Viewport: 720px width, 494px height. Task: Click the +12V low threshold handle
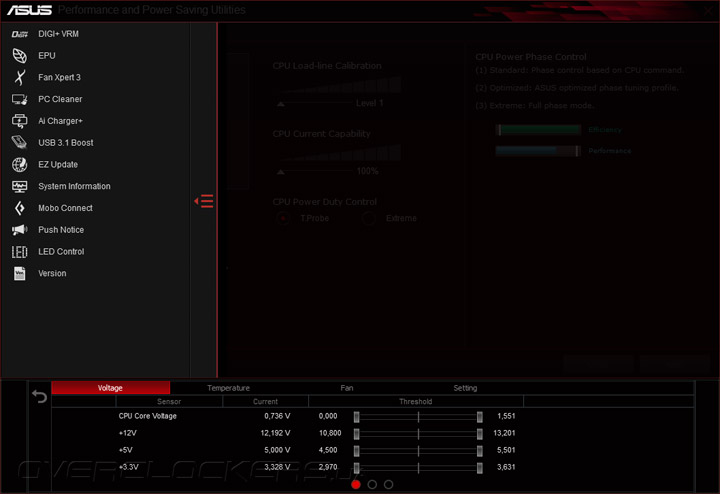tap(356, 433)
